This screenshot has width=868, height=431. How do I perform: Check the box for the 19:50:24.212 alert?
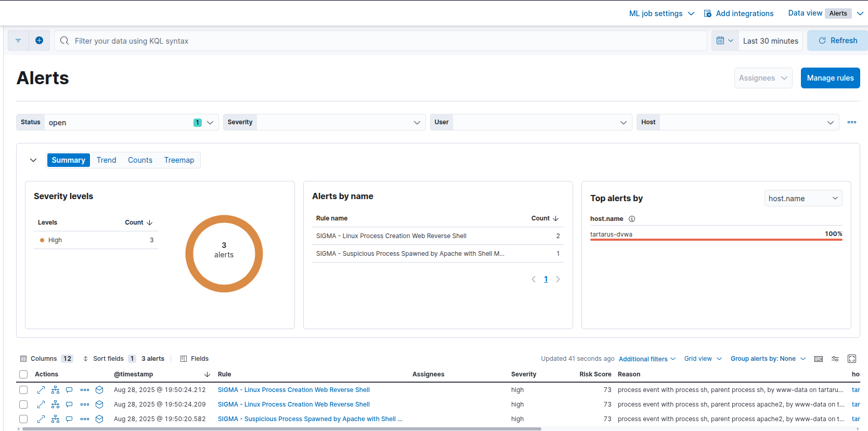pyautogui.click(x=23, y=390)
